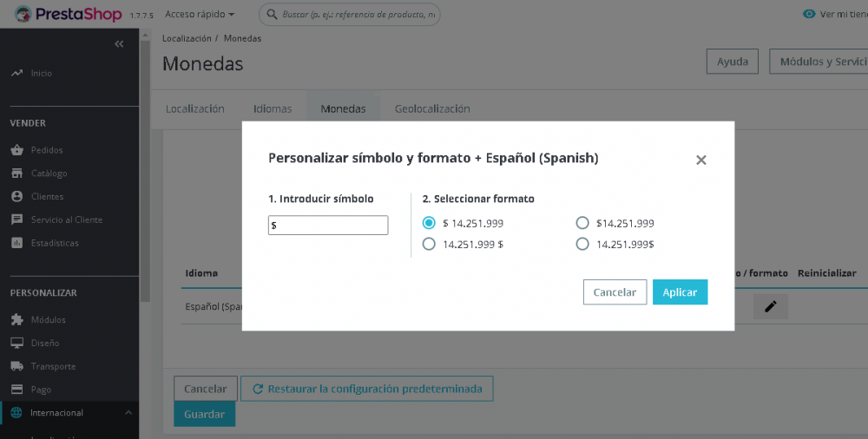Collapse the Internacional menu section
868x439 pixels.
(x=128, y=413)
